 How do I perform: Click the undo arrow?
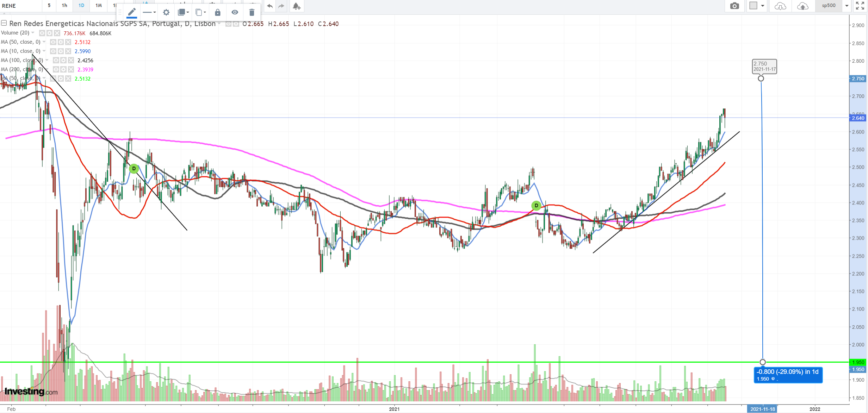(270, 6)
